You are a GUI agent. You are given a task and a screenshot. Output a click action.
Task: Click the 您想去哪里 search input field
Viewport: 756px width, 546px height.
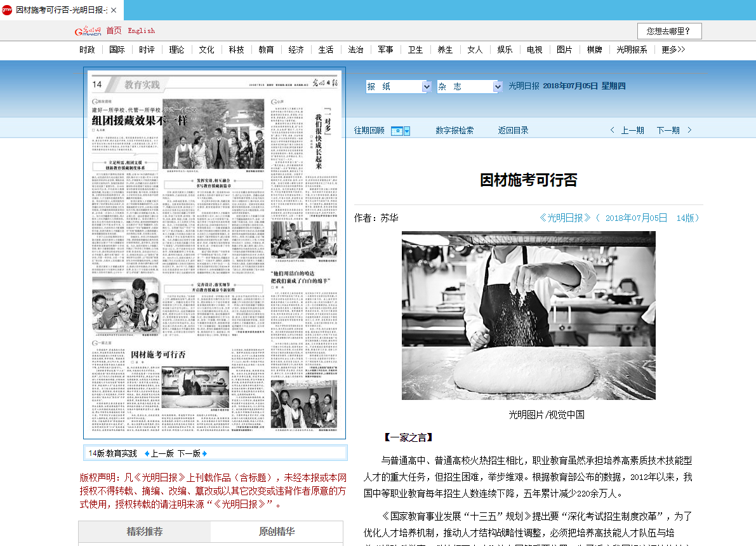coord(669,30)
